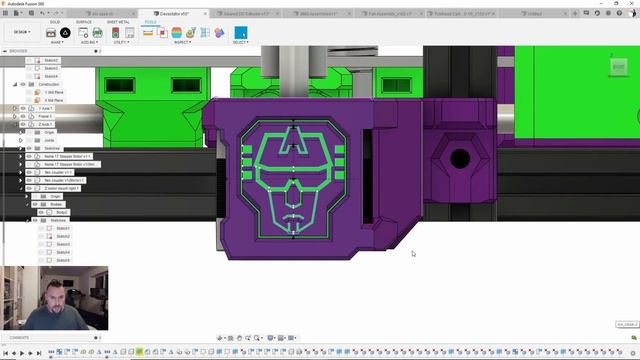Collapse the Construction folder

click(15, 84)
